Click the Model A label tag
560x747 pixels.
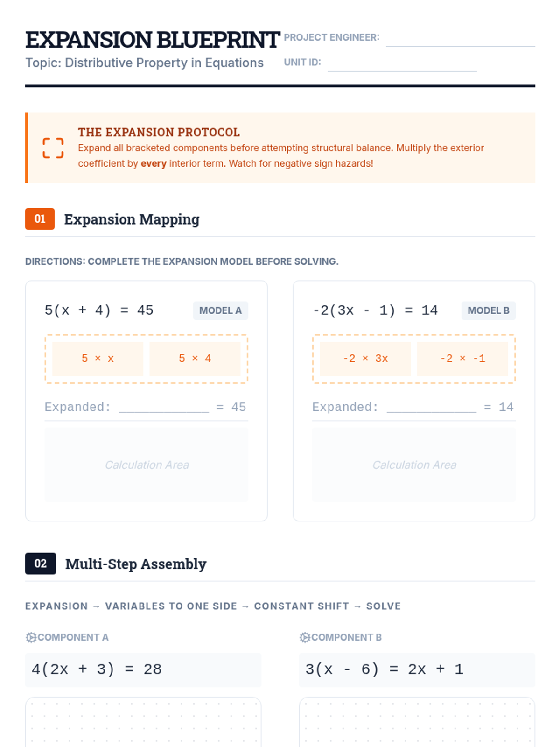[x=220, y=310]
